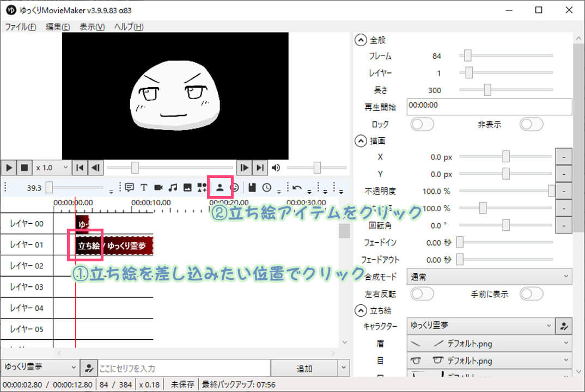This screenshot has width=585, height=392.
Task: Mute audio with the speaker icon
Action: 276,168
